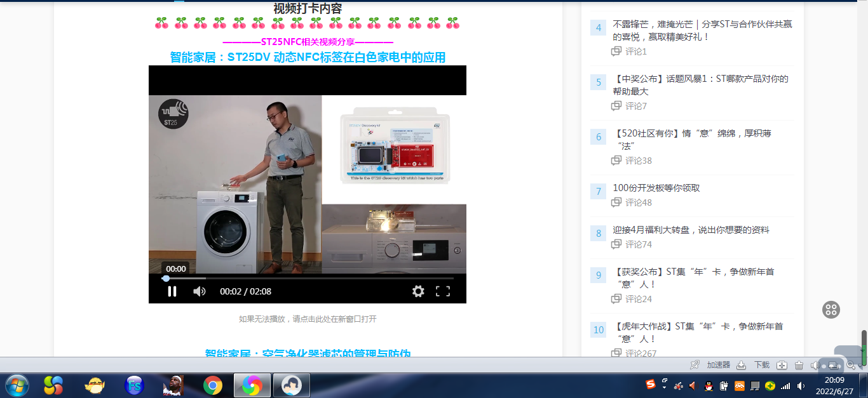This screenshot has width=868, height=398.
Task: Enter video fullscreen mode
Action: click(443, 291)
